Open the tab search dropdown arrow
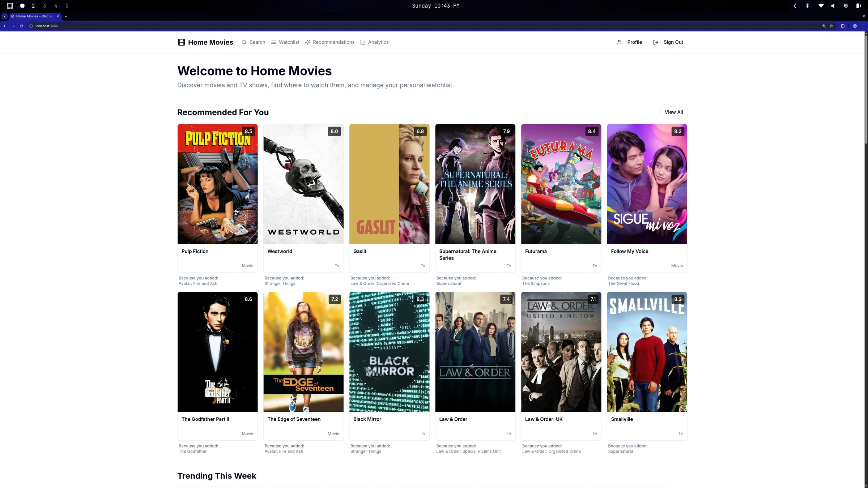The width and height of the screenshot is (868, 488). tap(4, 16)
